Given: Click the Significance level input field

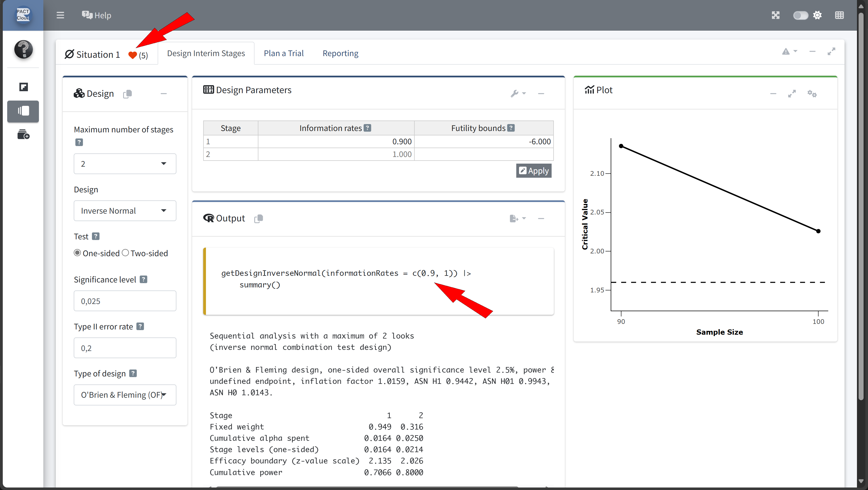Looking at the screenshot, I should [125, 301].
